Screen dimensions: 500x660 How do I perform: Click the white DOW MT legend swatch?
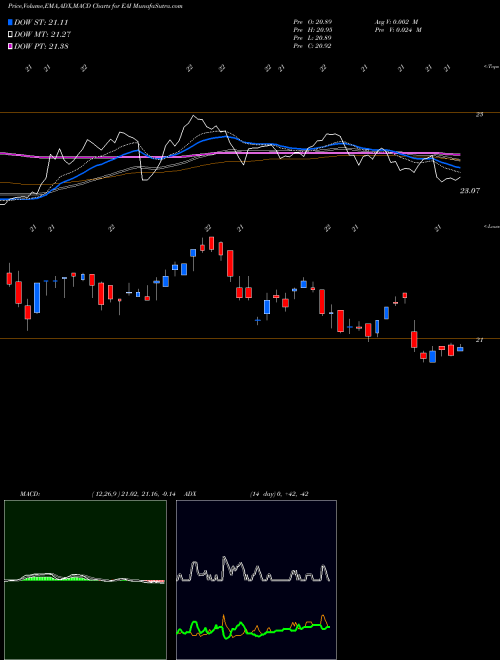[10, 35]
